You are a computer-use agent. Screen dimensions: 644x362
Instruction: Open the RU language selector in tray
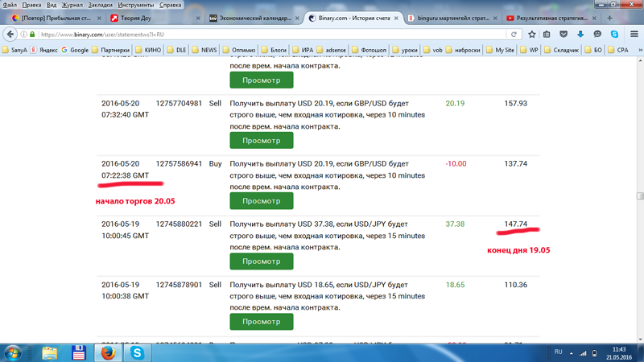[558, 352]
